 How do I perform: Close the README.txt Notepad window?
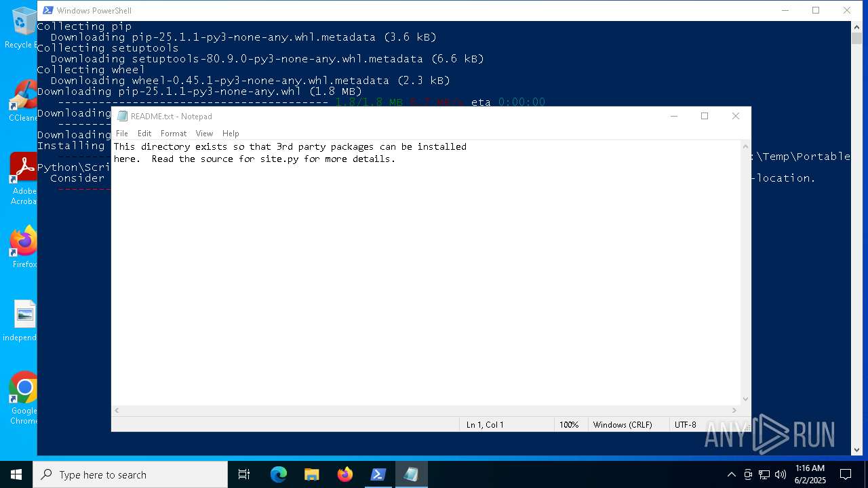coord(736,116)
